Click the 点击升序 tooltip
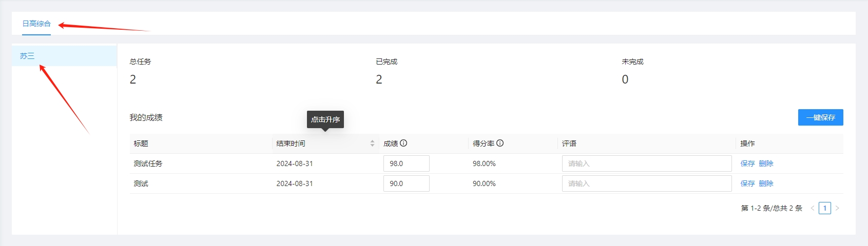The width and height of the screenshot is (868, 246). click(325, 119)
